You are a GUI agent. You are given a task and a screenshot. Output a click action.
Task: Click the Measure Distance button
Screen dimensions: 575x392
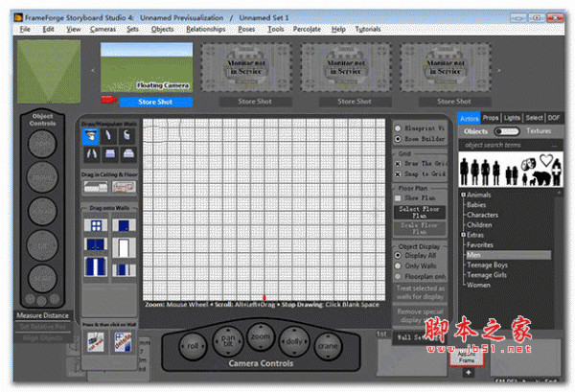click(42, 315)
